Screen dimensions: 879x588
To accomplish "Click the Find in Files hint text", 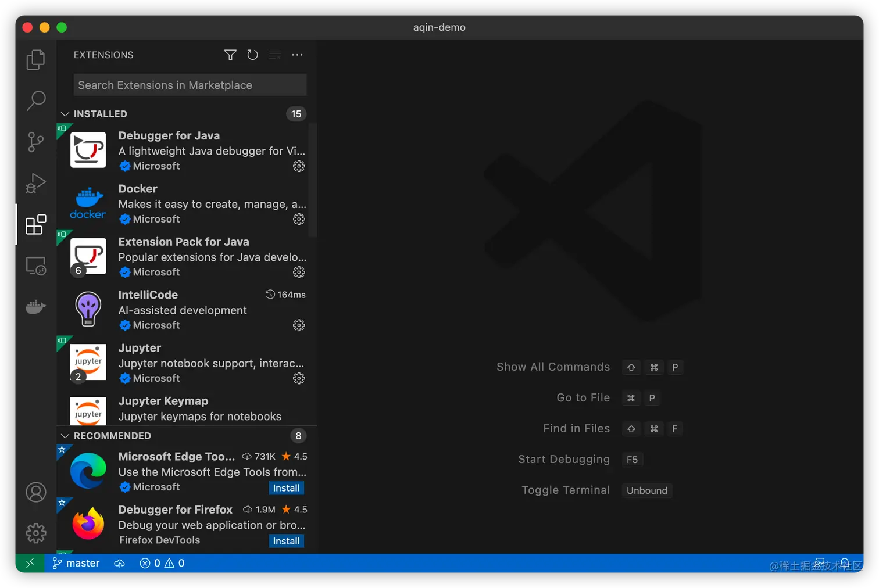I will point(577,428).
